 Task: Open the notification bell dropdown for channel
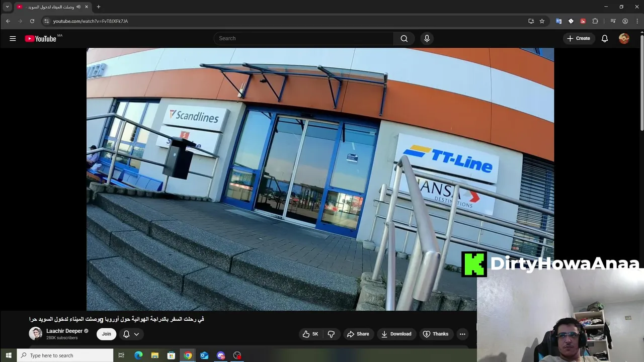point(131,334)
